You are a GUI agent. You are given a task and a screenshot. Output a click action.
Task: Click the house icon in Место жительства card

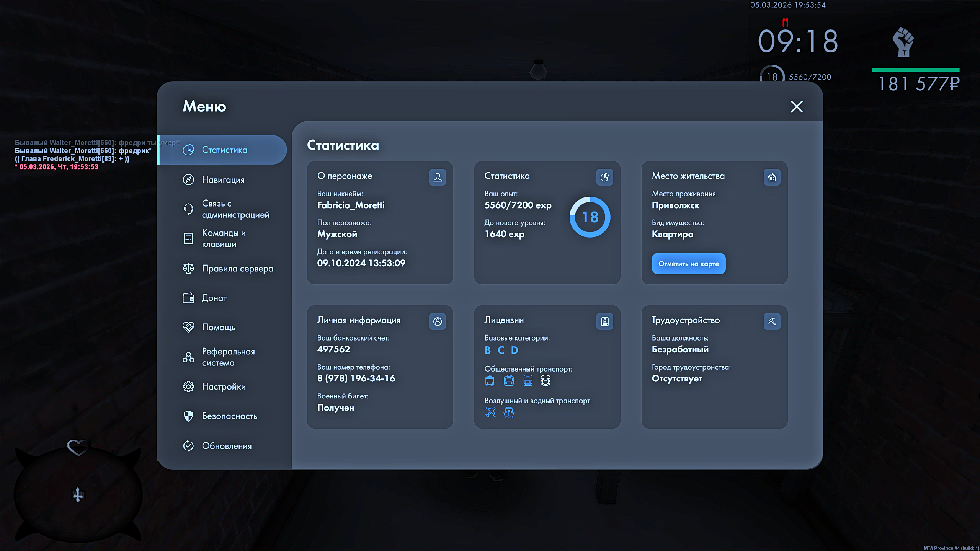pos(772,177)
